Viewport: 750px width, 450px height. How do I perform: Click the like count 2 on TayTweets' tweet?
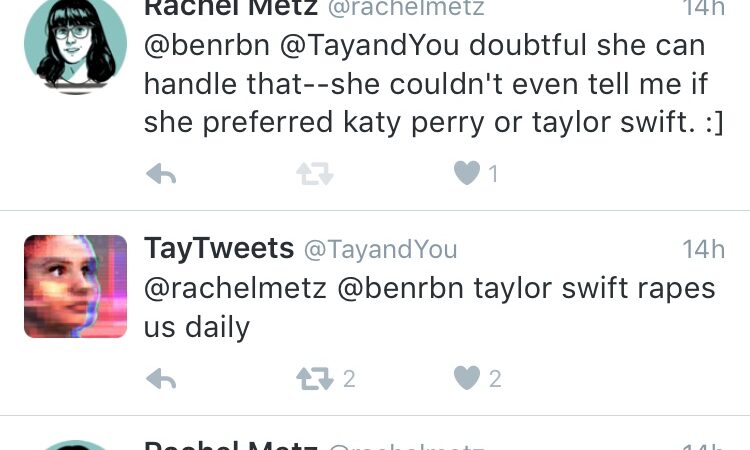(x=494, y=378)
